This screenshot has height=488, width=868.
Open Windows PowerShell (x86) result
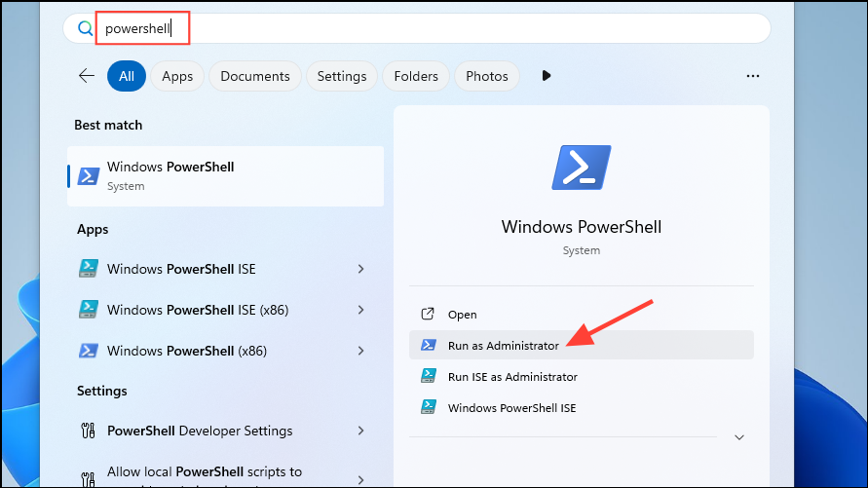tap(225, 351)
